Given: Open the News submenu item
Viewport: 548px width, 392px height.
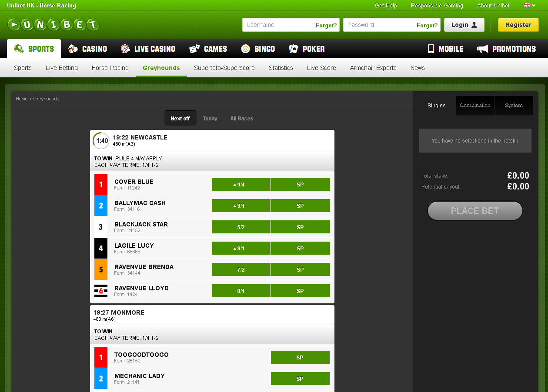Looking at the screenshot, I should pyautogui.click(x=418, y=68).
